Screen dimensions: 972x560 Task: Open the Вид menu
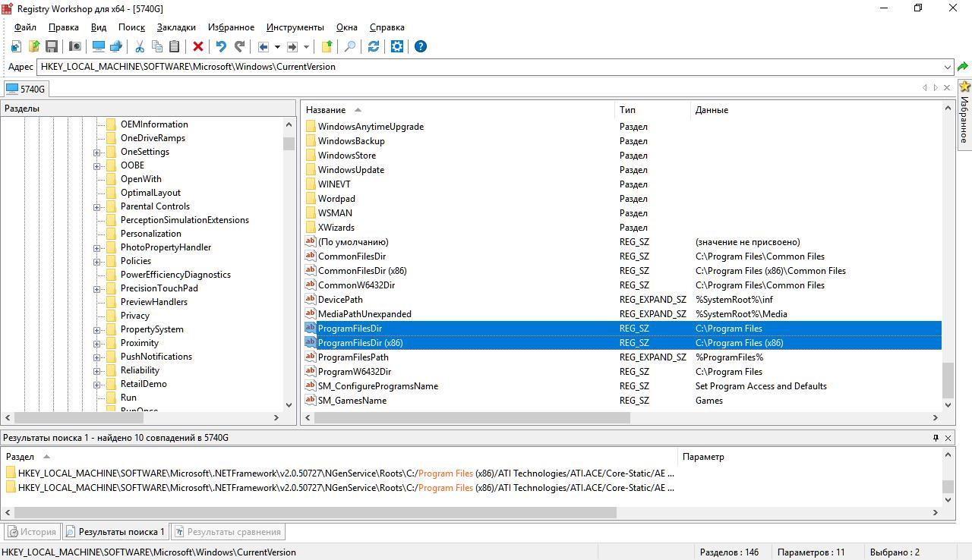pyautogui.click(x=99, y=27)
